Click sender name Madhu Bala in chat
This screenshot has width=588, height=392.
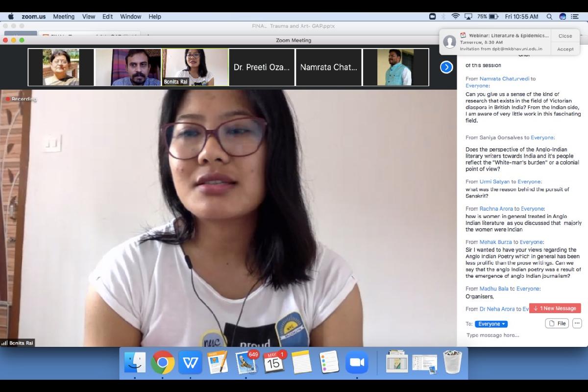point(494,289)
